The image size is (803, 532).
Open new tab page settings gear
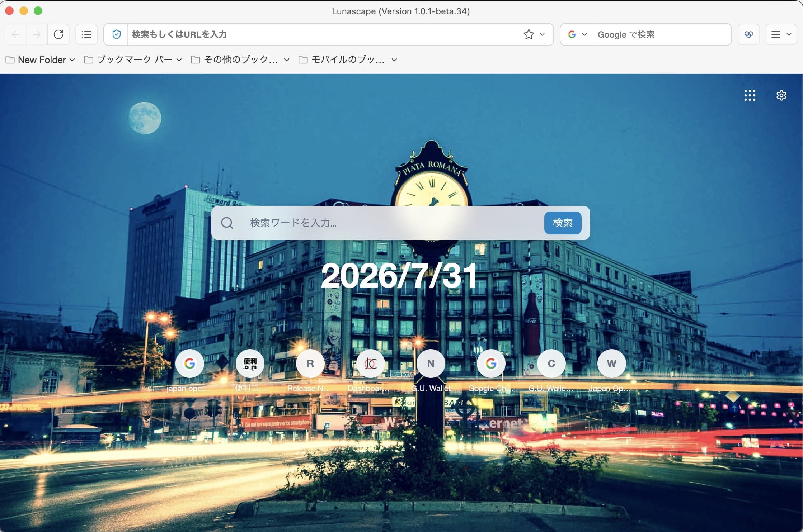point(781,95)
